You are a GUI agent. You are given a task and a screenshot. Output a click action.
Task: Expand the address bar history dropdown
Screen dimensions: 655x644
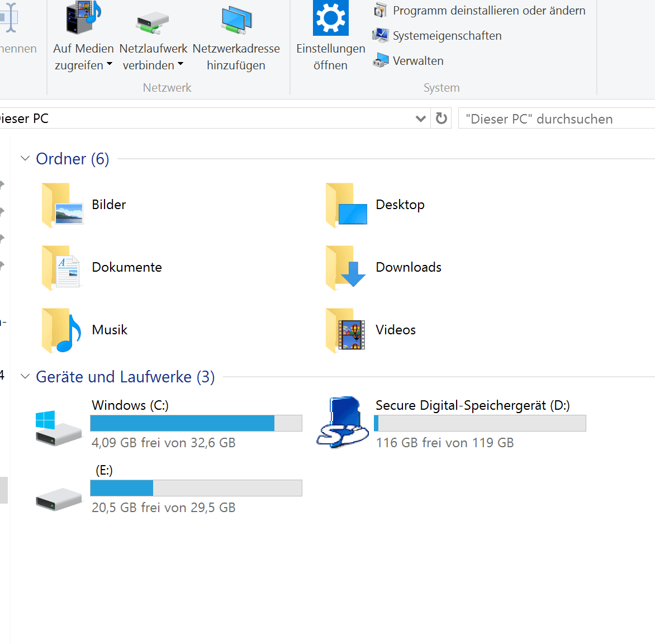point(421,119)
